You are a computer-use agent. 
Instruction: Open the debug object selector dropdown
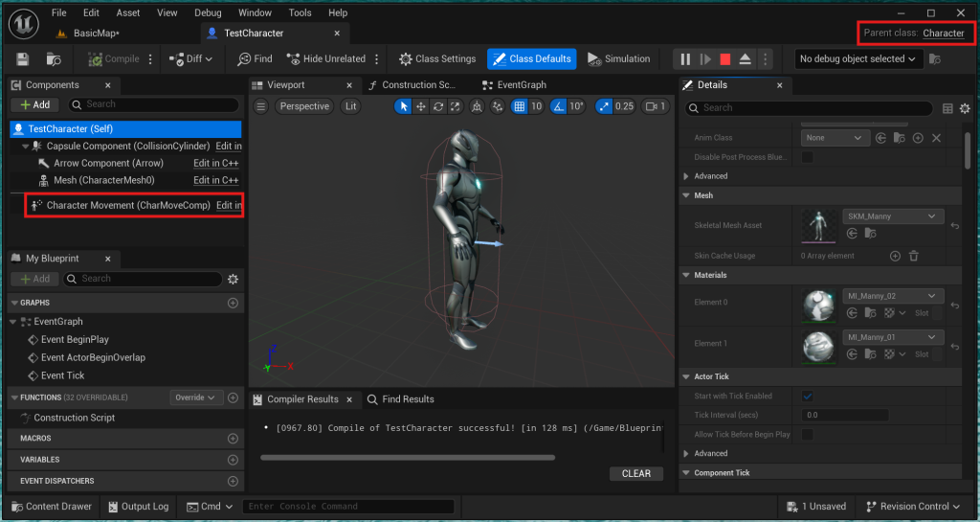tap(857, 58)
